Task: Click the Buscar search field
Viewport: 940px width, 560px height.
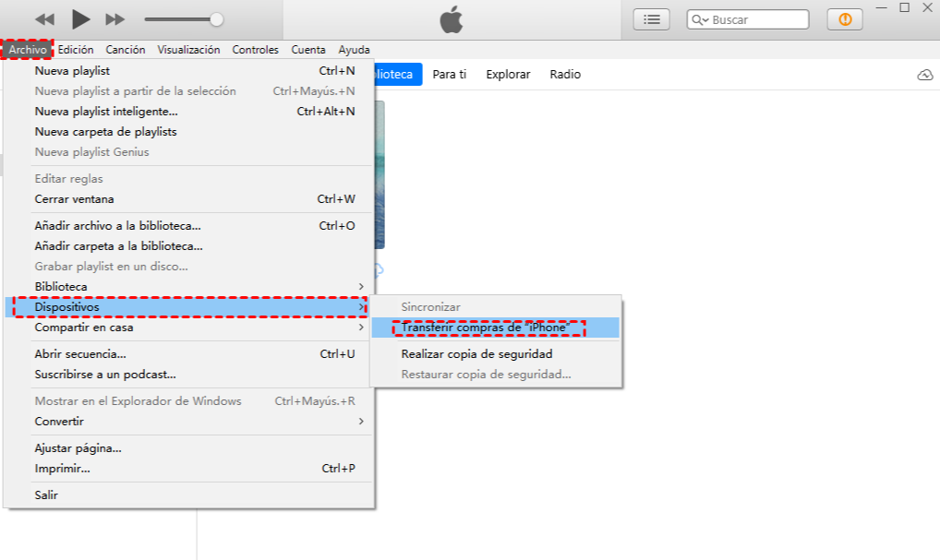Action: point(748,19)
